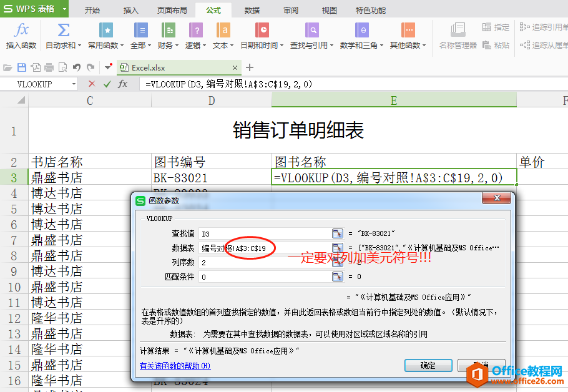568x392 pixels.
Task: Click the 数据表 input field in dialog
Action: point(265,248)
